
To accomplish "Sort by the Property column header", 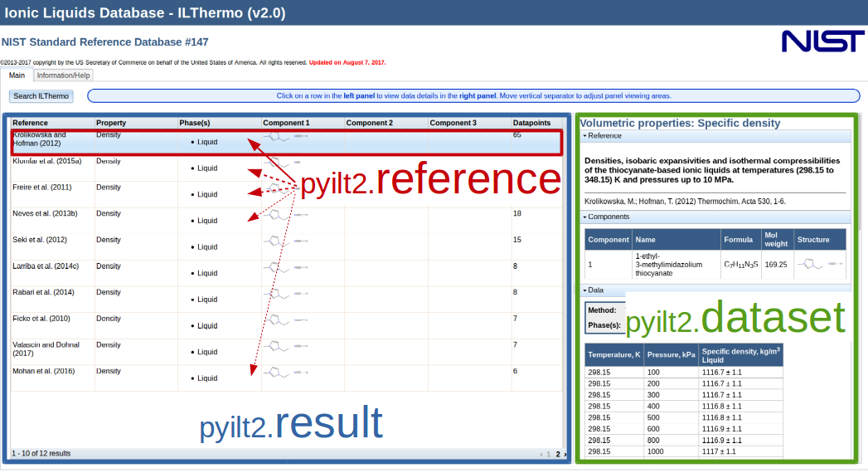I will (x=136, y=123).
